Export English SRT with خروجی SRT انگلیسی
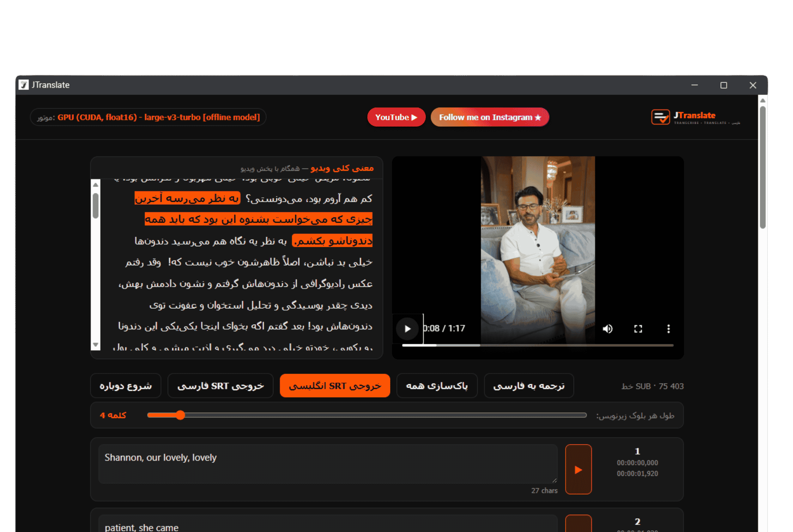793x532 pixels. coord(335,386)
